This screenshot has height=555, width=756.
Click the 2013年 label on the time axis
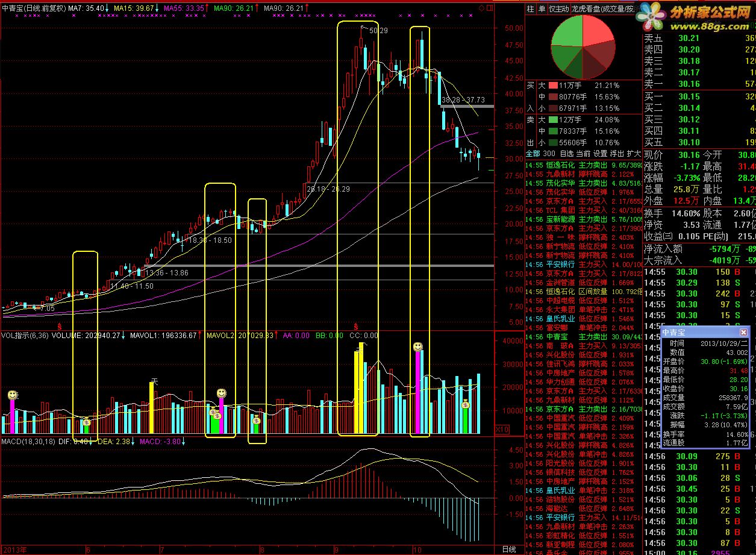pyautogui.click(x=15, y=550)
